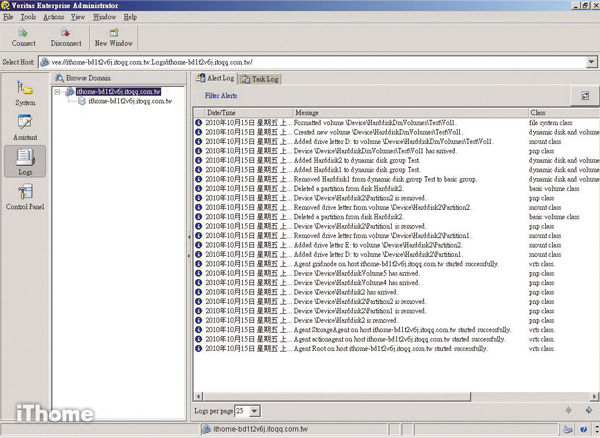Open the Actions menu

tap(55, 17)
